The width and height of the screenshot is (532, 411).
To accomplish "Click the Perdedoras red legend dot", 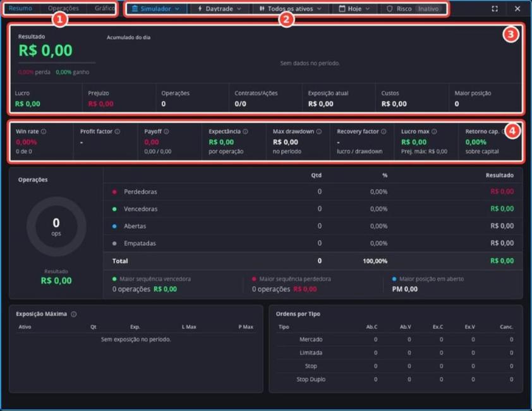I will [x=115, y=192].
